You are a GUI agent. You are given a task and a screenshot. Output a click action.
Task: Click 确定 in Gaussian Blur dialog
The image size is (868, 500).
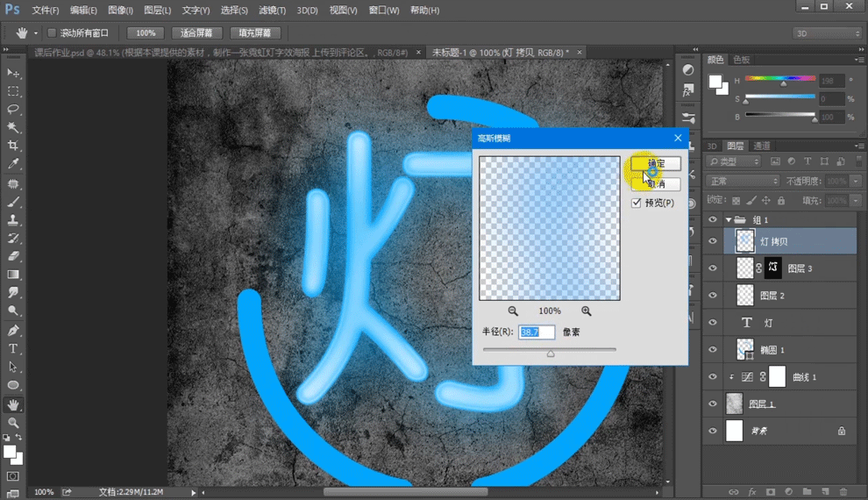pyautogui.click(x=656, y=163)
